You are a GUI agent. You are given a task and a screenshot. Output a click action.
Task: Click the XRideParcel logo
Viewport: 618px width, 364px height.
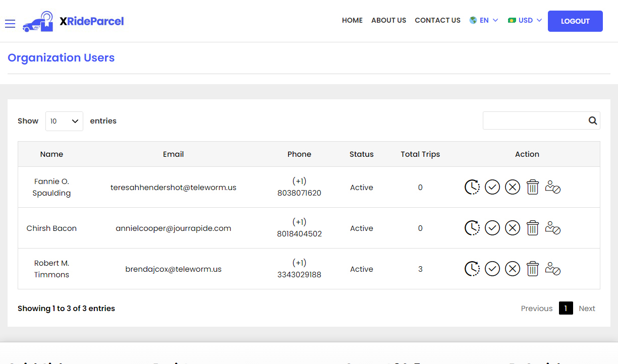[73, 21]
